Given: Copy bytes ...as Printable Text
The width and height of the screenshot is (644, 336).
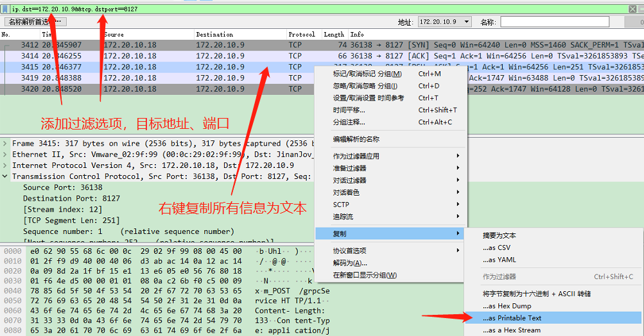Looking at the screenshot, I should point(553,318).
